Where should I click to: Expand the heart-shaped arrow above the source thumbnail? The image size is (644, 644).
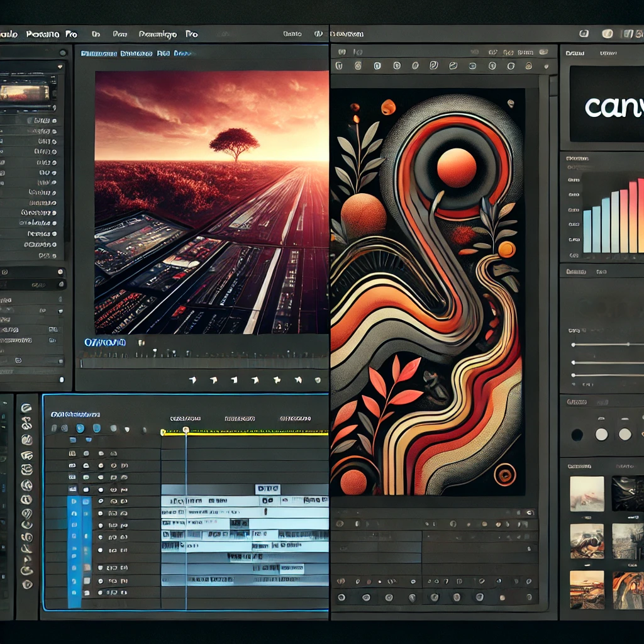click(x=60, y=66)
